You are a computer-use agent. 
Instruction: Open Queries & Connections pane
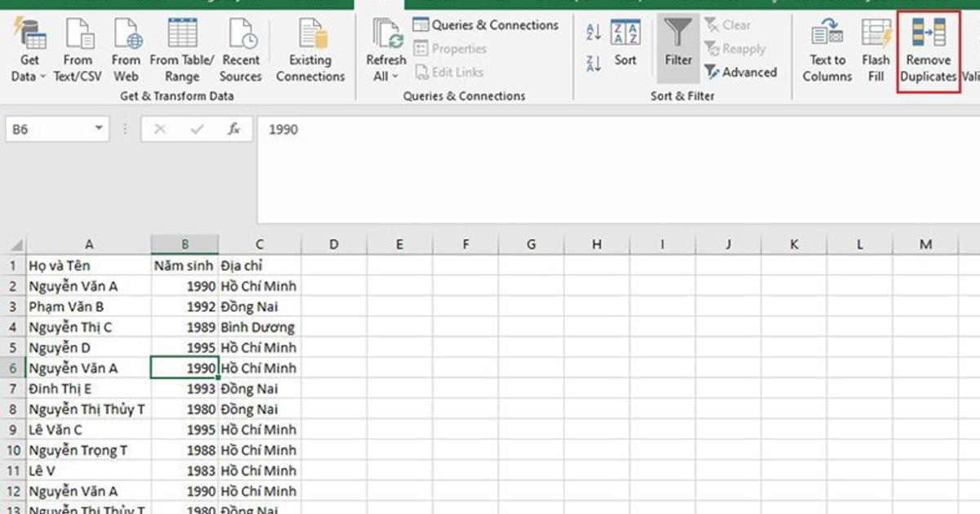pos(487,24)
